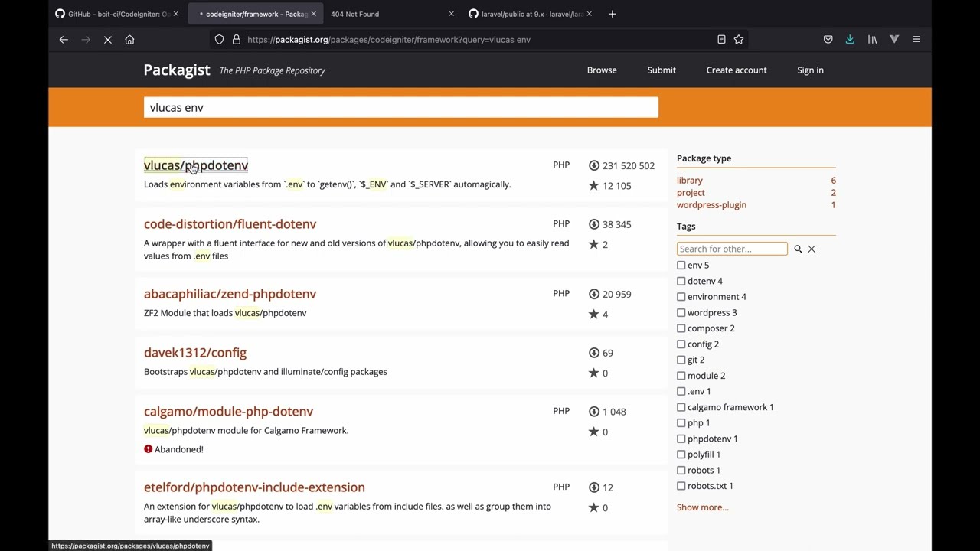Check the '.env 1' tag checkbox

click(681, 391)
